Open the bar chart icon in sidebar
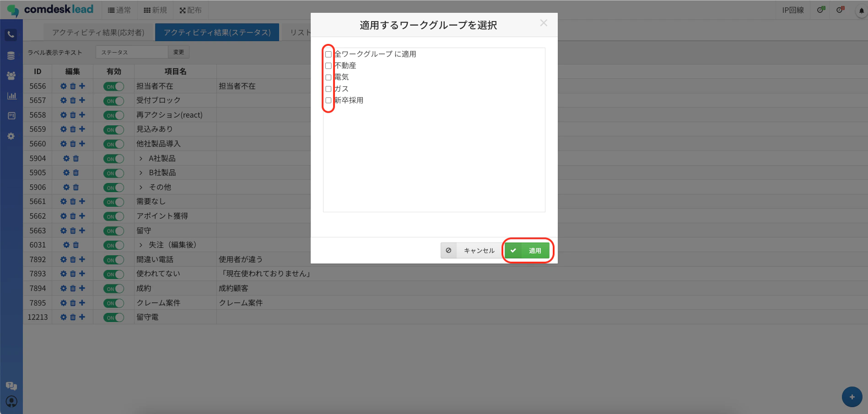The width and height of the screenshot is (868, 414). [11, 96]
